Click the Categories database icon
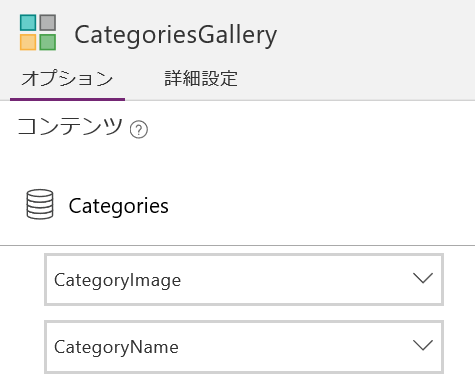 40,204
